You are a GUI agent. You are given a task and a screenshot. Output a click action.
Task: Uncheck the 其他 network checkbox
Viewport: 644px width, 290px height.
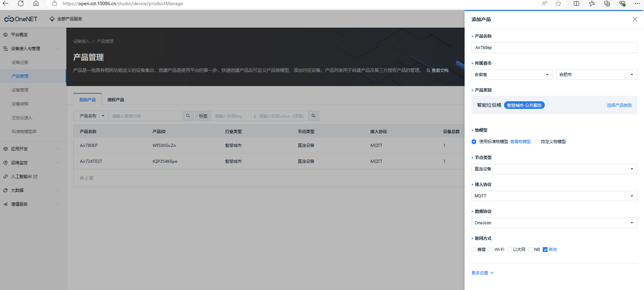545,250
